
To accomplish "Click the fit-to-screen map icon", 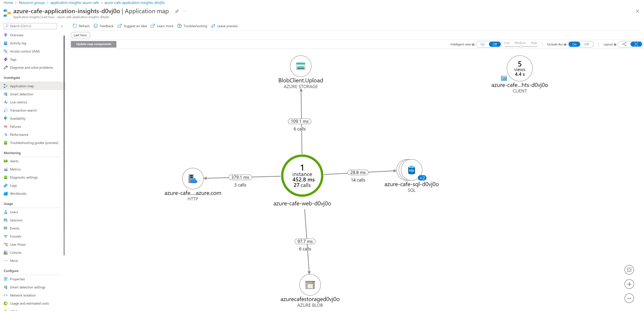I will 629,270.
